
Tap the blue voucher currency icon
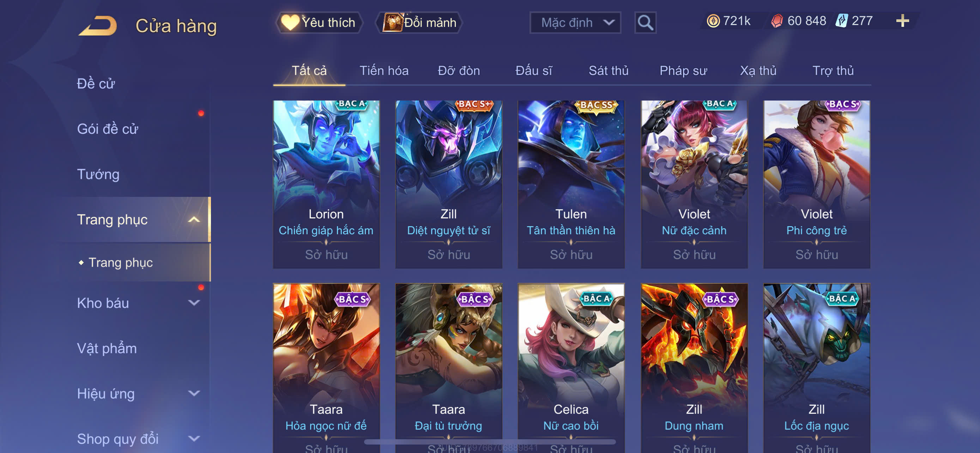(x=841, y=20)
